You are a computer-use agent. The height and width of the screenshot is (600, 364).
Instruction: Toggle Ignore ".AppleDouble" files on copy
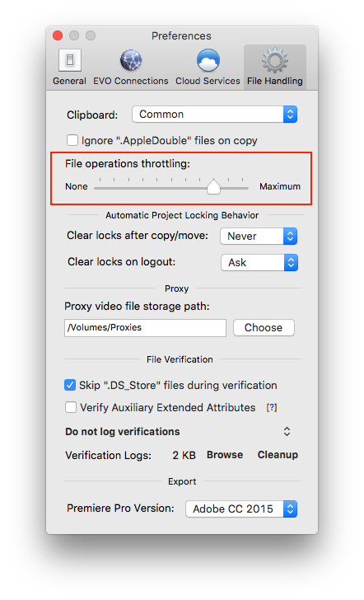[x=72, y=140]
